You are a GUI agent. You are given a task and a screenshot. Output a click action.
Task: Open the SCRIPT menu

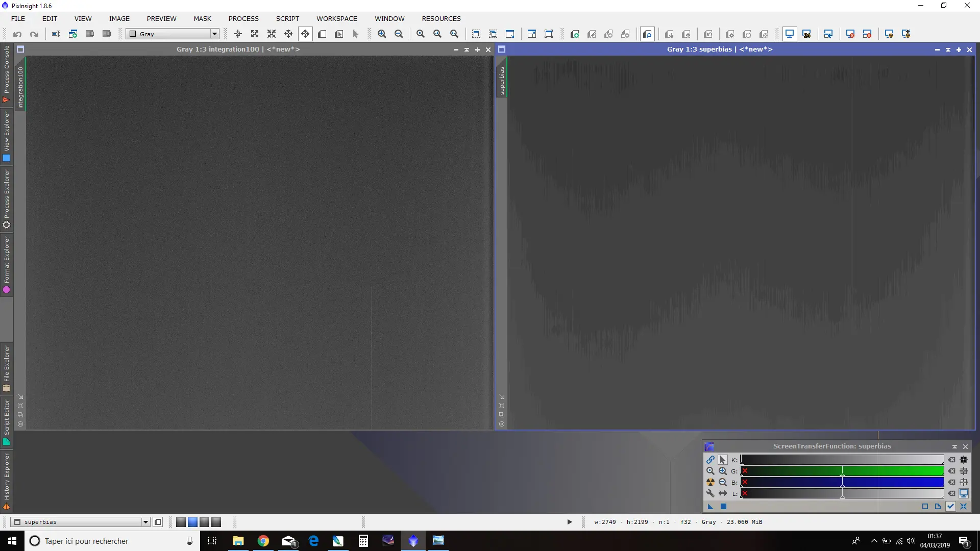point(287,19)
